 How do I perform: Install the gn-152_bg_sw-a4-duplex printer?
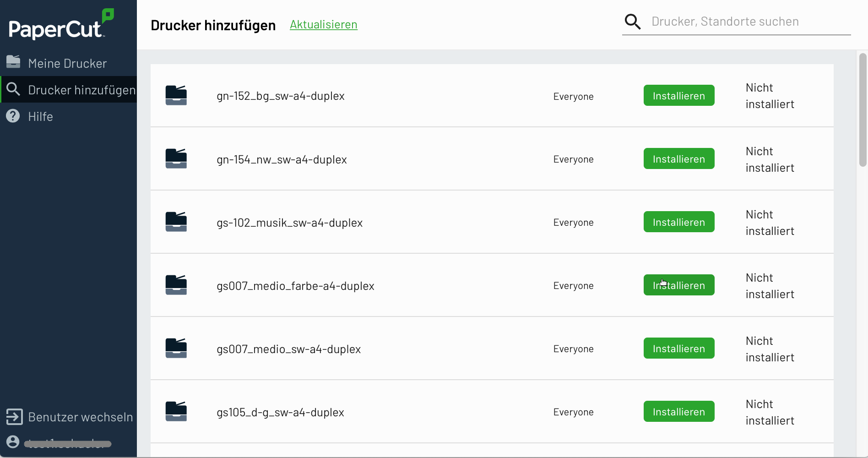tap(678, 95)
